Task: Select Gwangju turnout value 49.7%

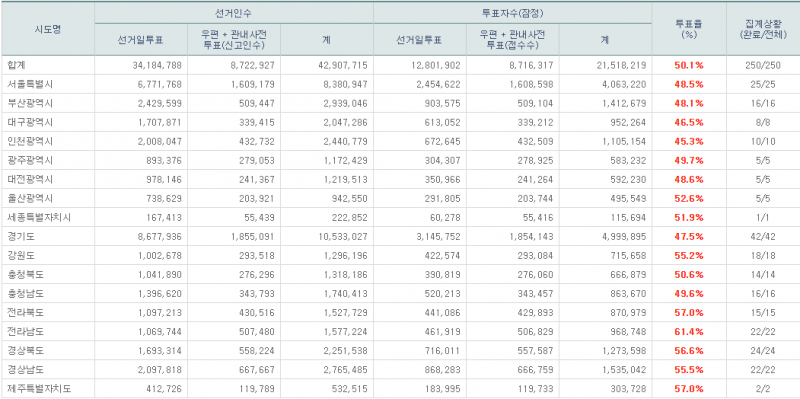Action: 689,160
